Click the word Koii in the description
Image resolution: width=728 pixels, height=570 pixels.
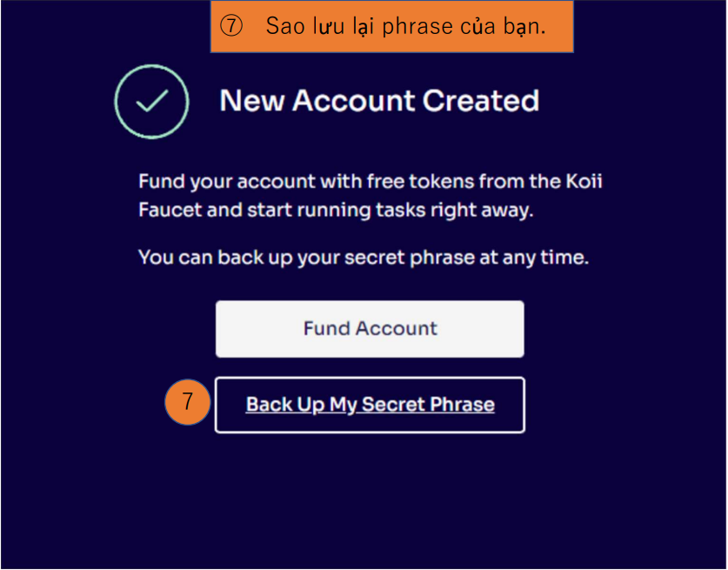pyautogui.click(x=606, y=183)
